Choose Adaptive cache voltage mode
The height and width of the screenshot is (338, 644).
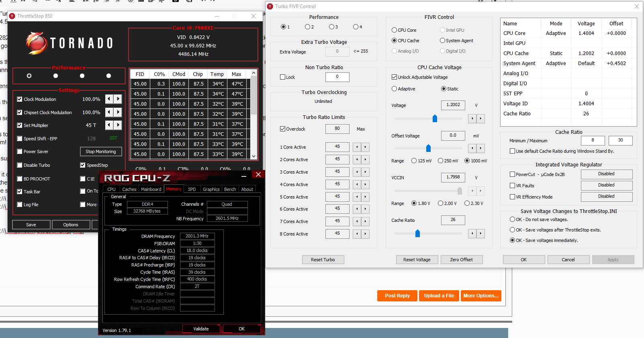pos(394,89)
